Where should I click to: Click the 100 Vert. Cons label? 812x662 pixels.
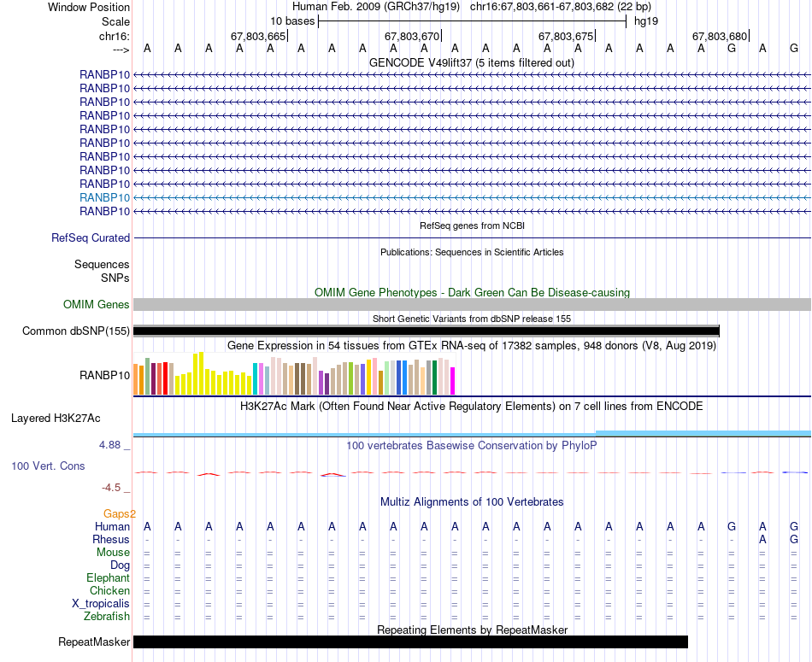[x=48, y=466]
